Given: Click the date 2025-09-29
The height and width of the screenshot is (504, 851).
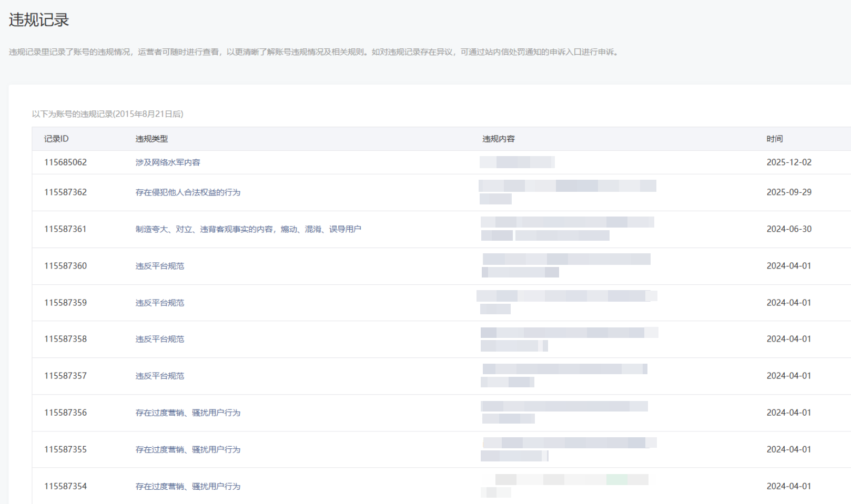Looking at the screenshot, I should (x=789, y=192).
